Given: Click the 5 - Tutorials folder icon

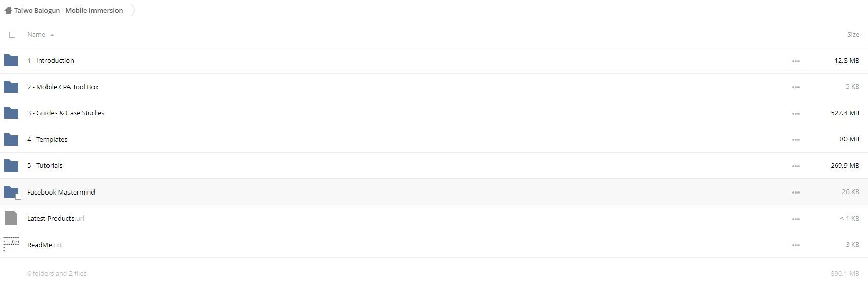Looking at the screenshot, I should coord(11,165).
